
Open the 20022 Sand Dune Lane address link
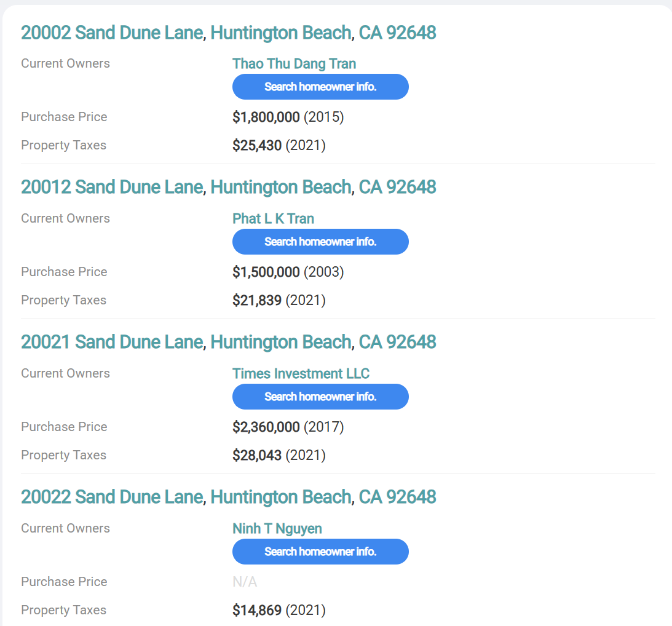pyautogui.click(x=112, y=497)
